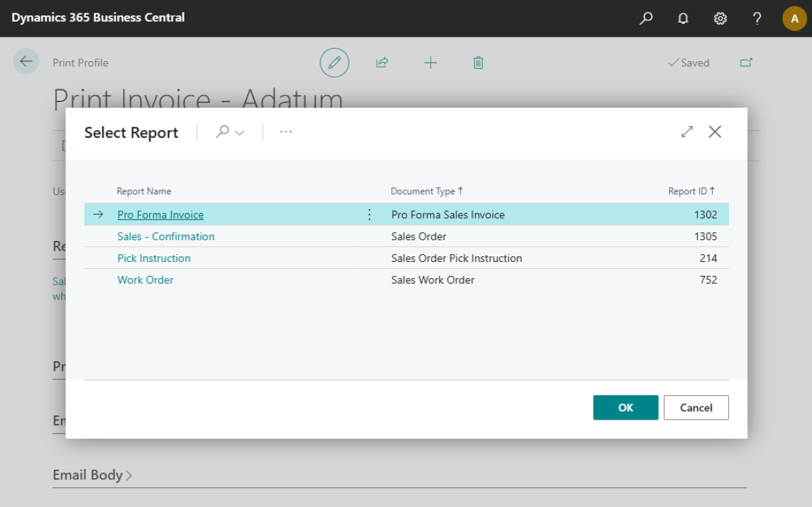Image resolution: width=812 pixels, height=507 pixels.
Task: Click report ID 1302 cell
Action: pos(705,215)
